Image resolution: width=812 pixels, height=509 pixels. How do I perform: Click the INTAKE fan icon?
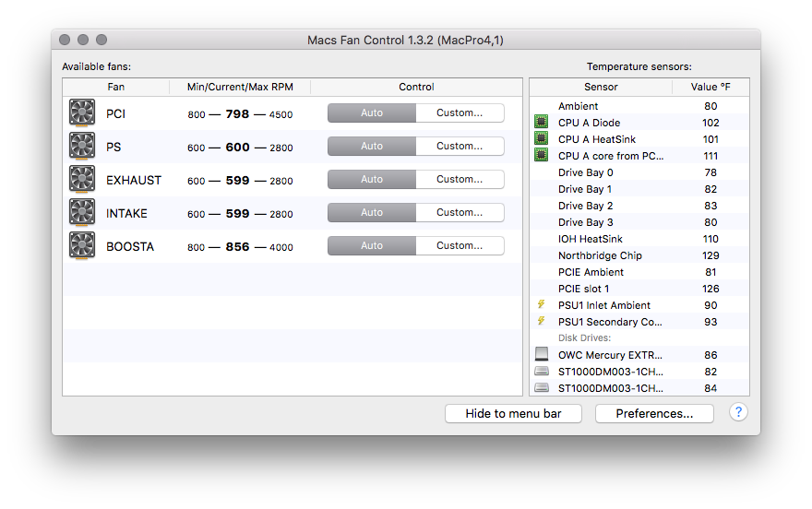[x=82, y=212]
